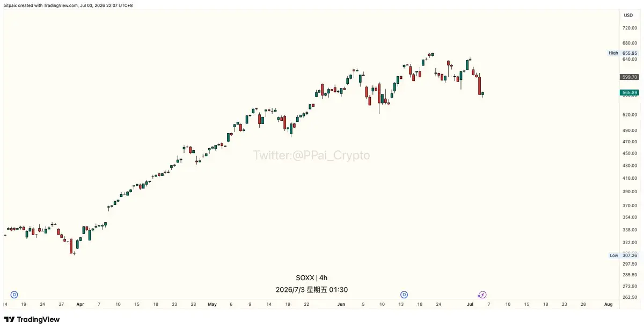The image size is (644, 330).
Task: Open the dividend marker near March 14
Action: click(x=14, y=295)
